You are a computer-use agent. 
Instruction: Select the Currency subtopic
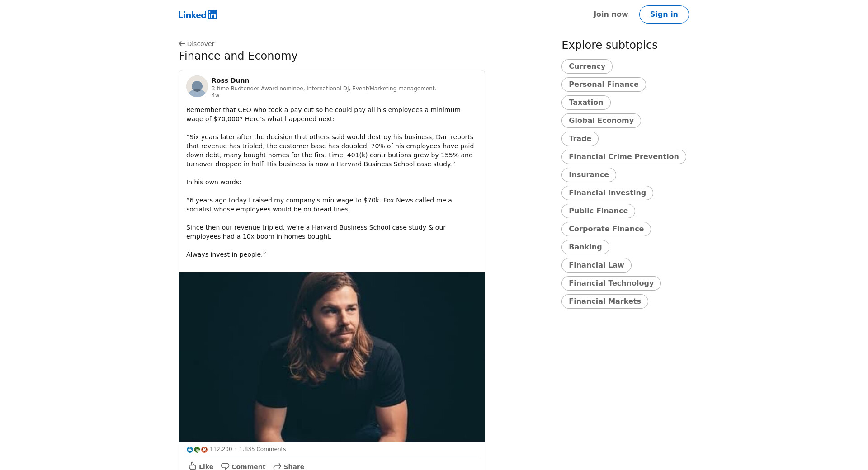(586, 66)
